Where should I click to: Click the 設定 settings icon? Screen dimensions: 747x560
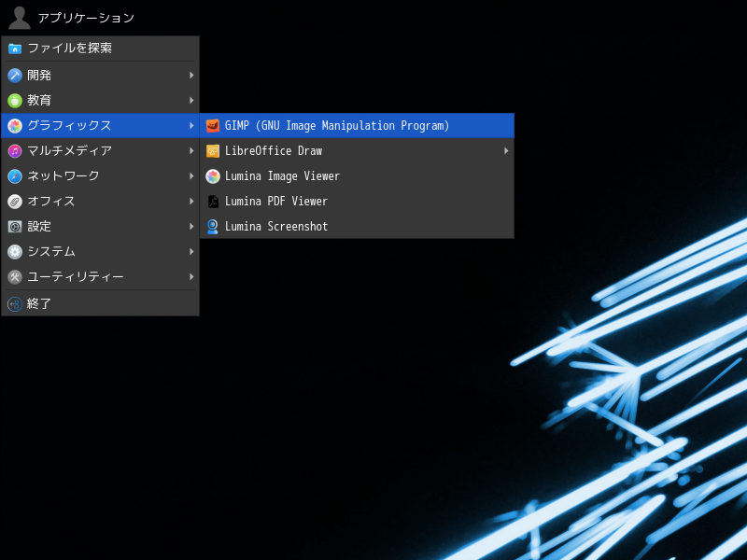coord(13,226)
